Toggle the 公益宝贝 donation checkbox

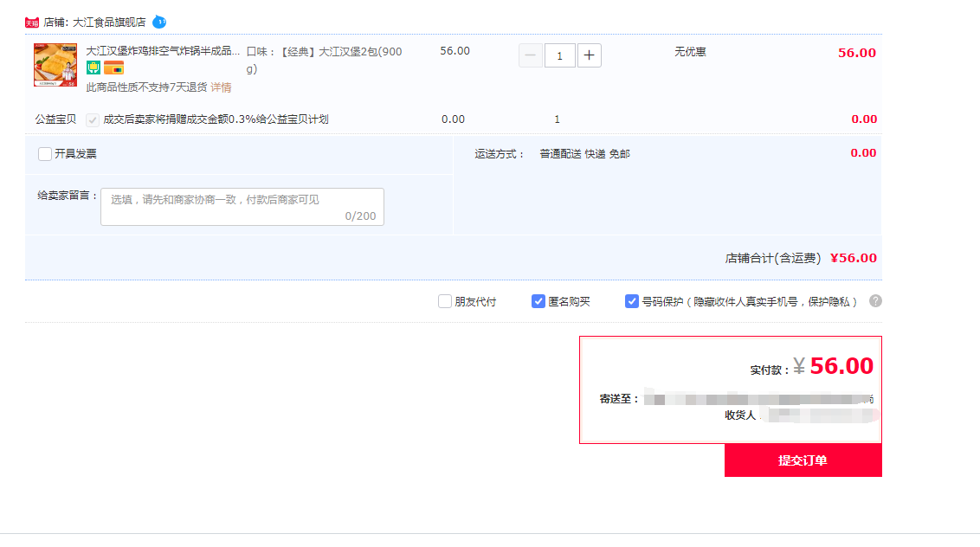point(93,119)
